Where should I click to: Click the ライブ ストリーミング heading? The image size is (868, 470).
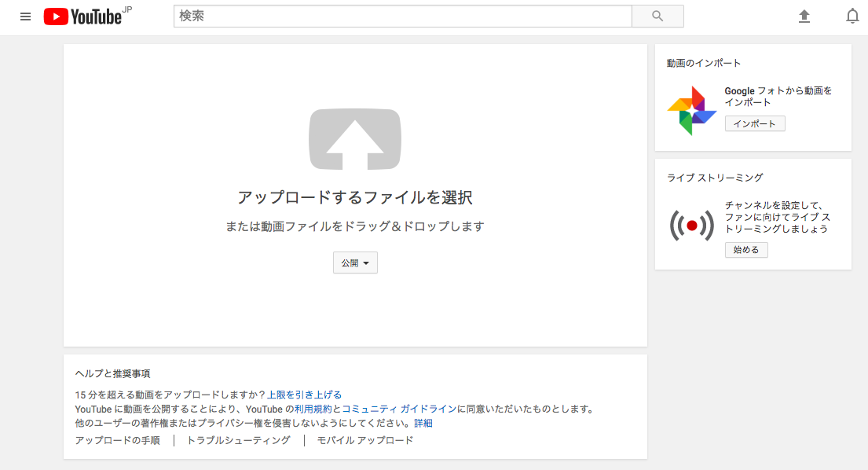click(715, 178)
